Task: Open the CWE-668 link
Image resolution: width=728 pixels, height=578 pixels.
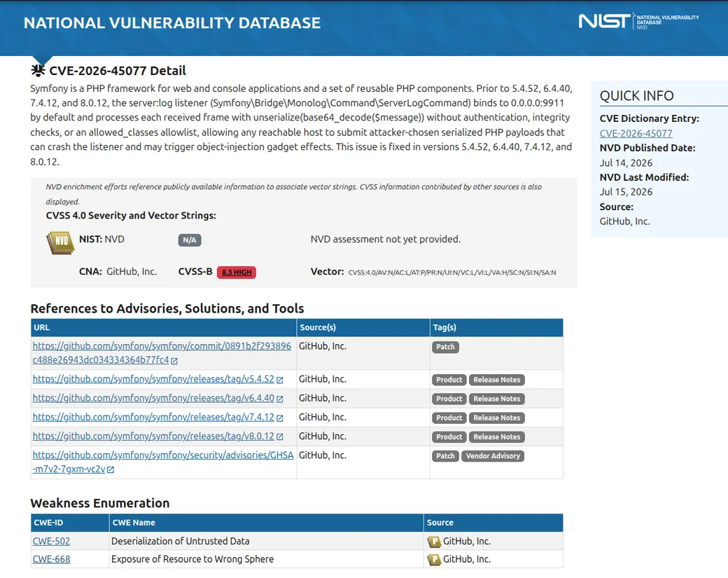Action: pos(51,559)
